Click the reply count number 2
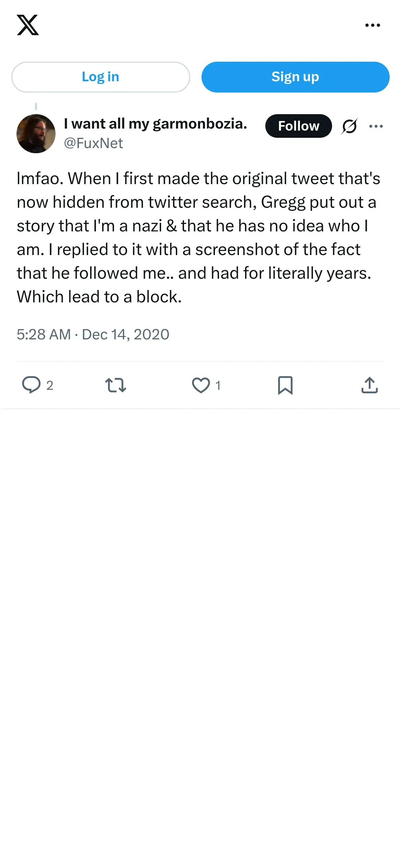Screen dimensions: 401x868 [x=50, y=386]
